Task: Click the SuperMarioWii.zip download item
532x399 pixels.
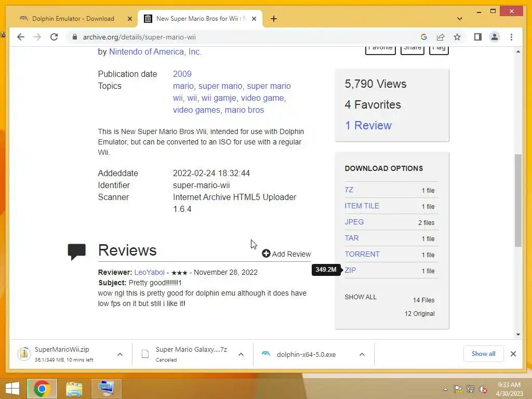Action: click(x=64, y=354)
